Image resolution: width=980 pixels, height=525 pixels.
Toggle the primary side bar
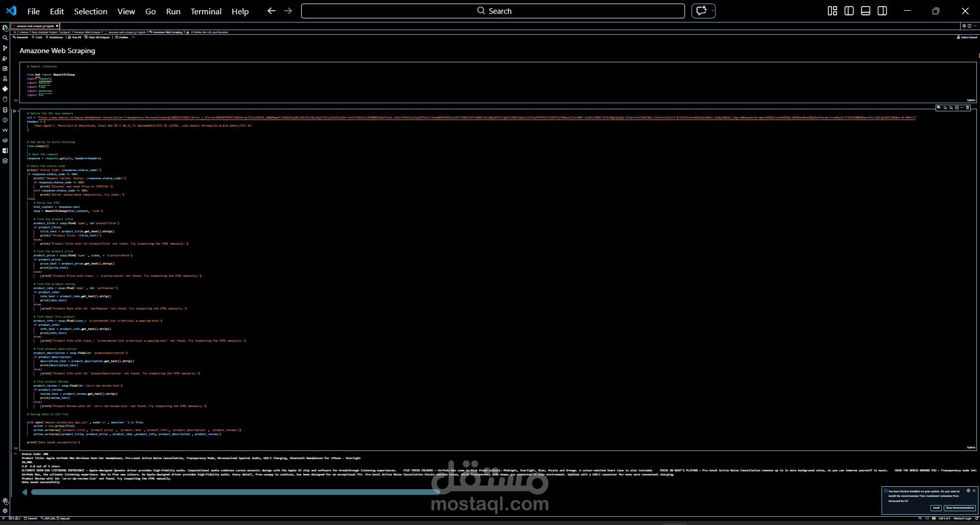849,11
